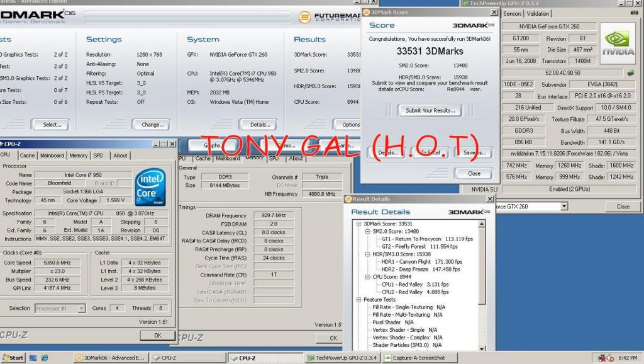Click the memory Size value "6144 MBytes"

pyautogui.click(x=225, y=186)
